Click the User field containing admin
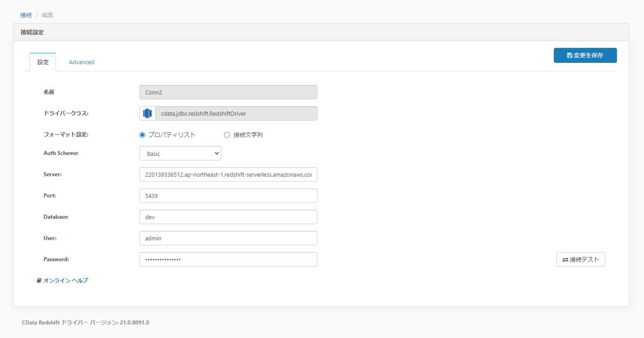The height and width of the screenshot is (338, 644). click(x=228, y=238)
